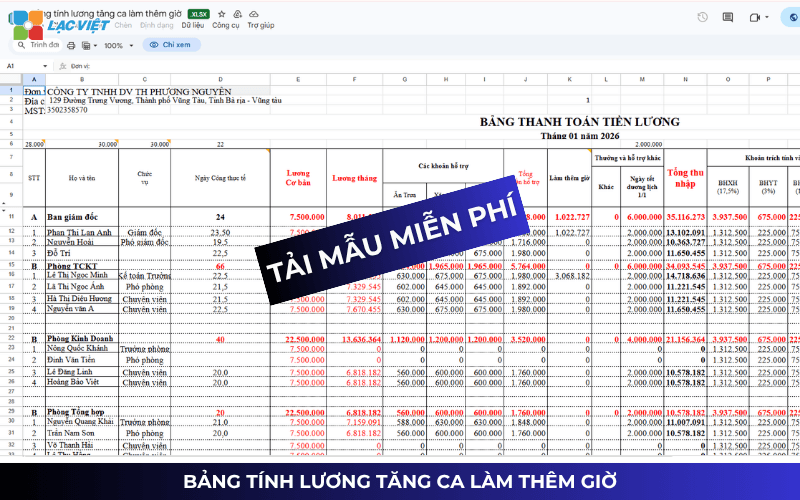Viewport: 800px width, 500px height.
Task: Click the Lương Cơ bản header
Action: coord(298,178)
